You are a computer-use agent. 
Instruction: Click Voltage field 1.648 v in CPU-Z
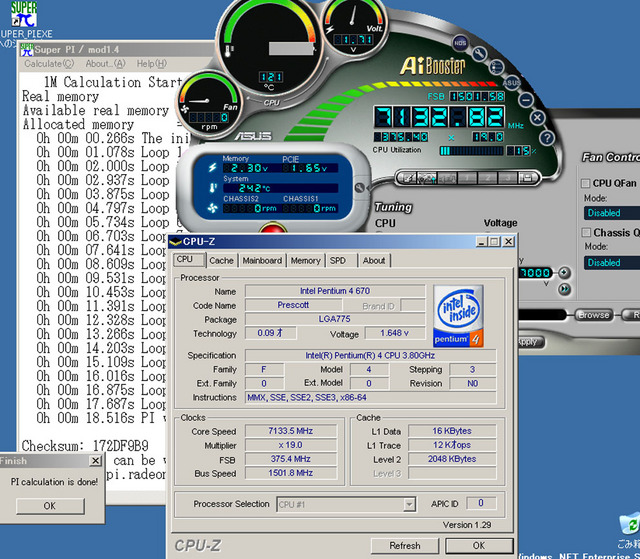[394, 333]
